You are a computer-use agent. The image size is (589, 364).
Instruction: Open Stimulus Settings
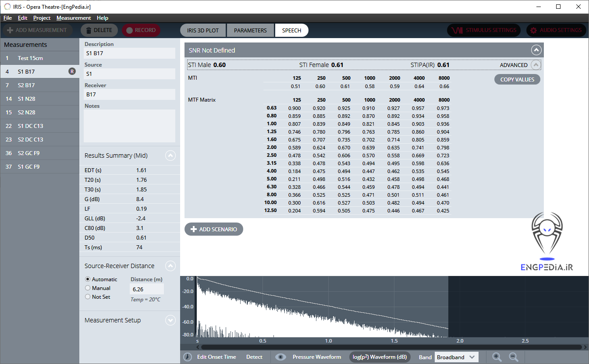point(484,30)
